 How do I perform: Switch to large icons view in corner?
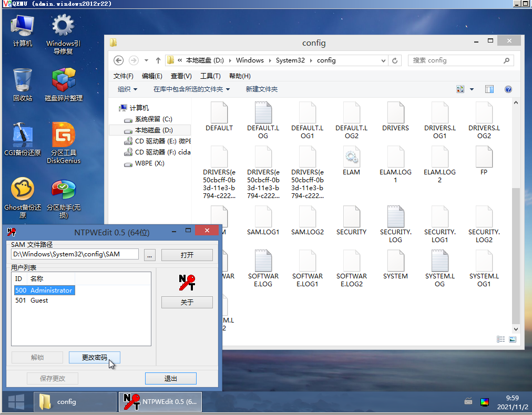tap(513, 339)
